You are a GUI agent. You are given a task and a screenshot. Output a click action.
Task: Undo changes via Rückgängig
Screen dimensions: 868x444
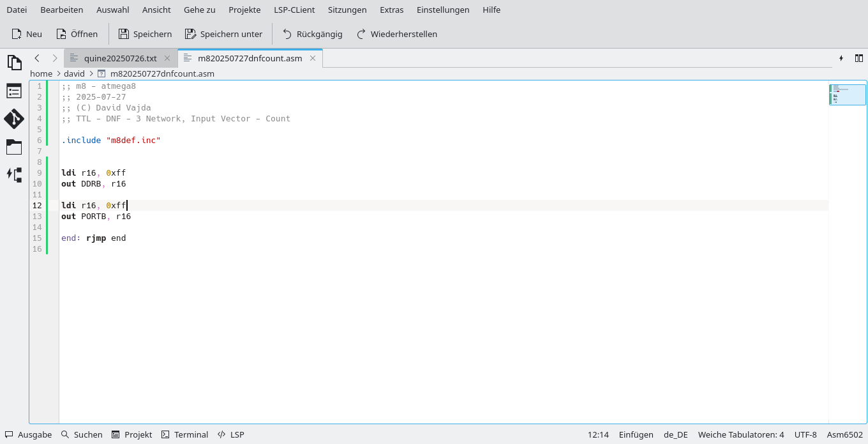point(312,34)
